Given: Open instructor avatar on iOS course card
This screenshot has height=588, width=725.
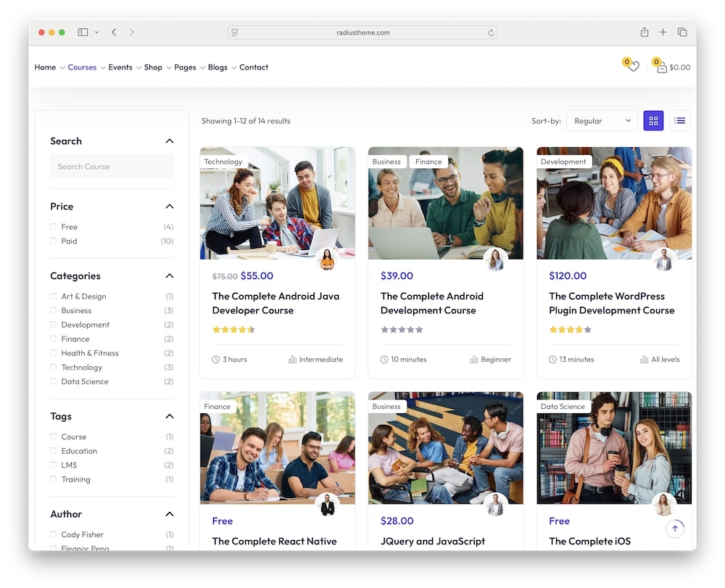Looking at the screenshot, I should (663, 505).
